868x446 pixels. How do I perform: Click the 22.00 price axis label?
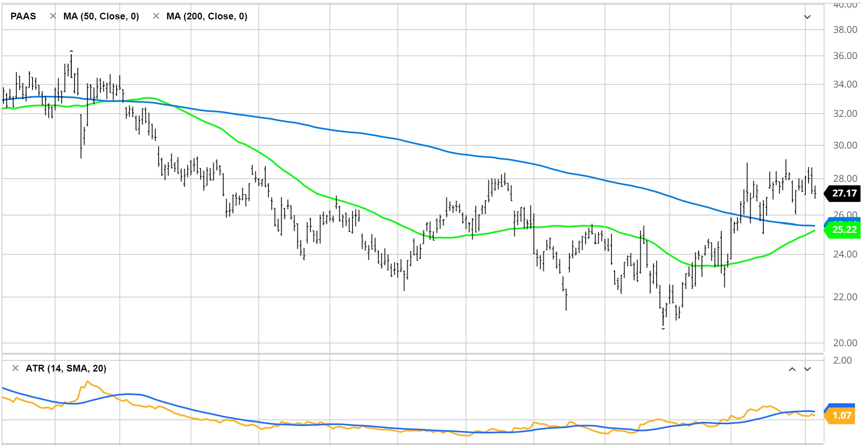pyautogui.click(x=845, y=297)
